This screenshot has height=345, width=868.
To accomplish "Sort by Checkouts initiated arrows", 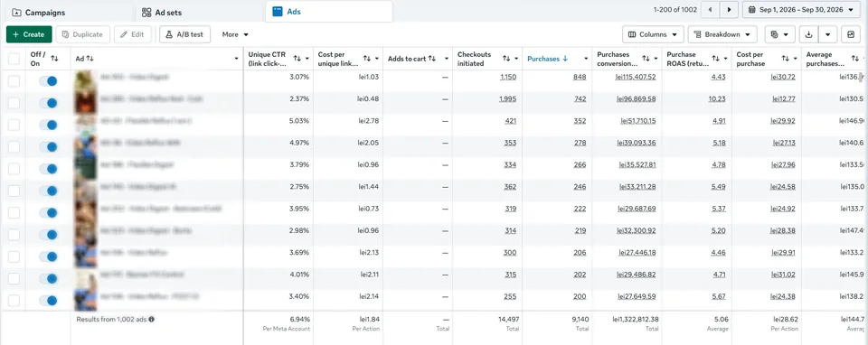I will 506,59.
